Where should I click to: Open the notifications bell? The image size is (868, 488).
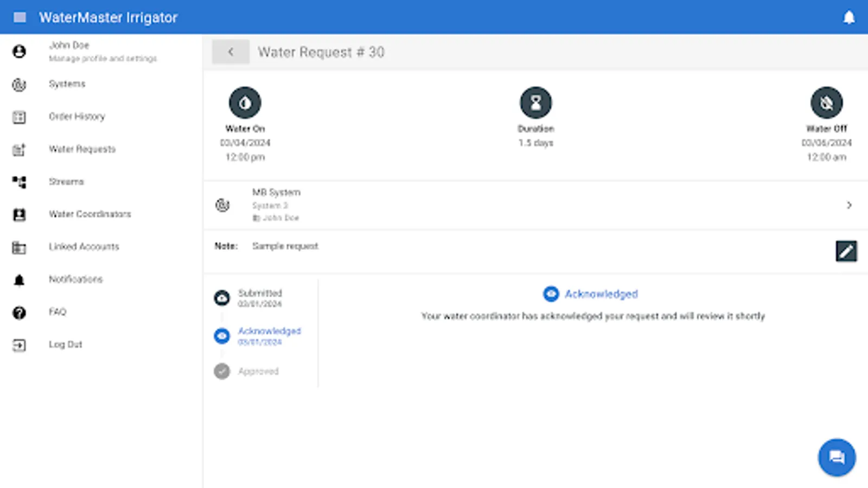849,17
